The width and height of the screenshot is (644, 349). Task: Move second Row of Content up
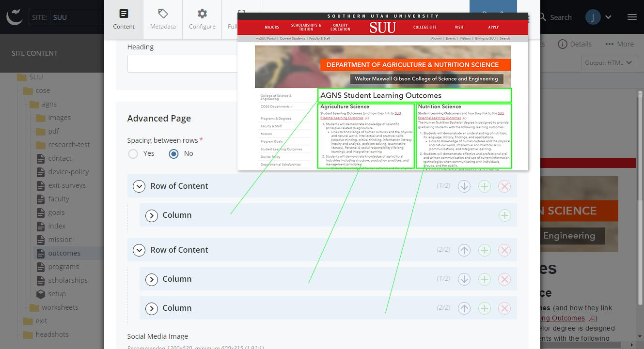(464, 250)
